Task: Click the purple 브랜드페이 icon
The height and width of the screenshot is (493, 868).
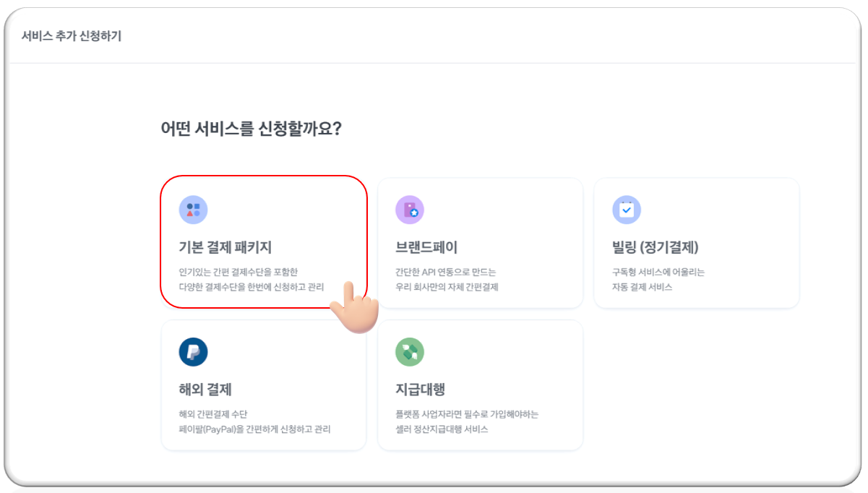Action: (410, 210)
